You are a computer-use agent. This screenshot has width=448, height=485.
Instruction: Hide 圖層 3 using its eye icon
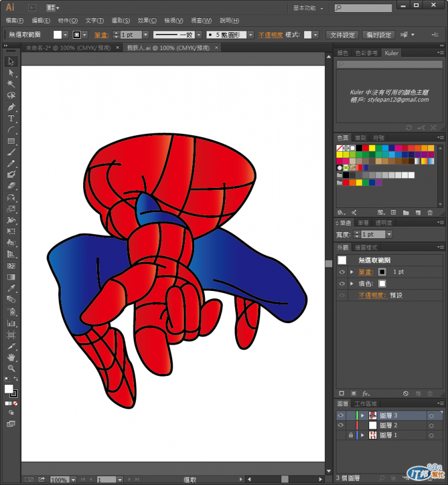[x=341, y=415]
